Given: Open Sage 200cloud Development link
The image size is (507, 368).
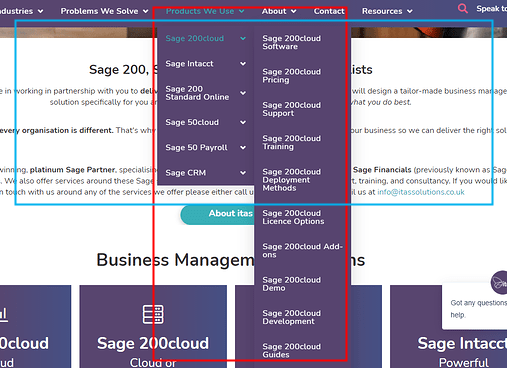Looking at the screenshot, I should click(291, 317).
